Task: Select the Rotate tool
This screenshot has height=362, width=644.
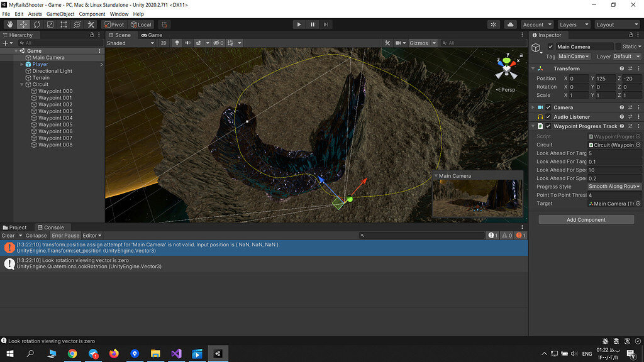Action: [x=36, y=25]
